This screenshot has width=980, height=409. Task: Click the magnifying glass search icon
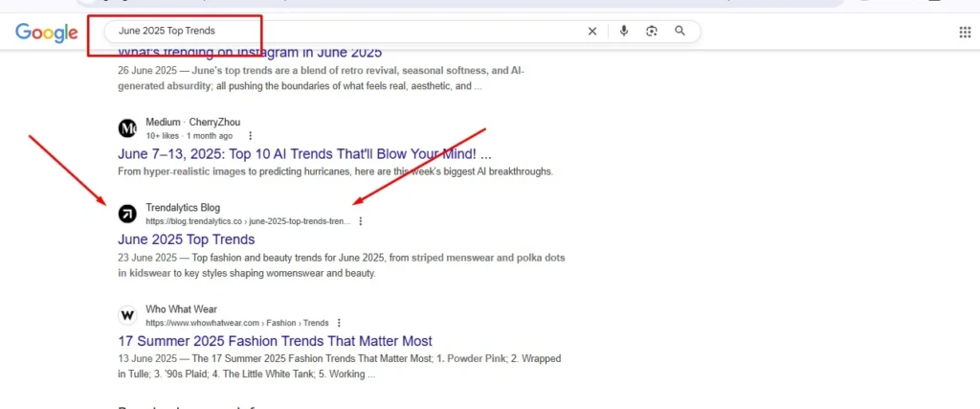(x=680, y=31)
